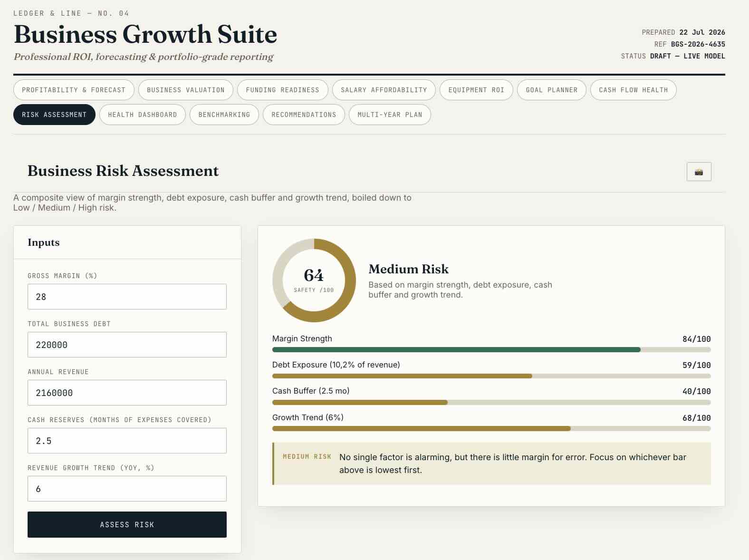Open the Multi-Year Plan tab
This screenshot has width=749, height=560.
click(390, 115)
